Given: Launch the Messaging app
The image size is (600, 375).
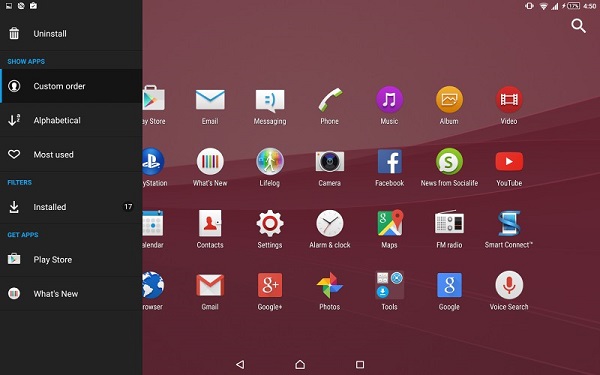Looking at the screenshot, I should (x=270, y=106).
